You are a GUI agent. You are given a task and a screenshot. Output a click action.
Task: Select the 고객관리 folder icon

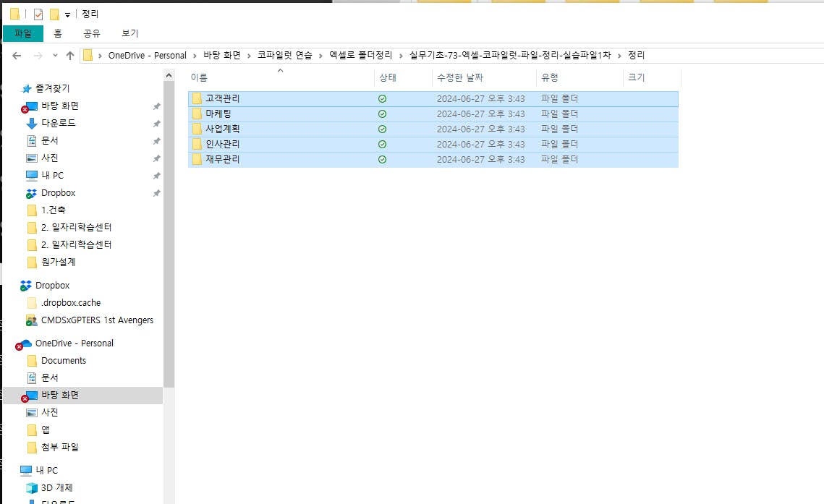pos(197,98)
